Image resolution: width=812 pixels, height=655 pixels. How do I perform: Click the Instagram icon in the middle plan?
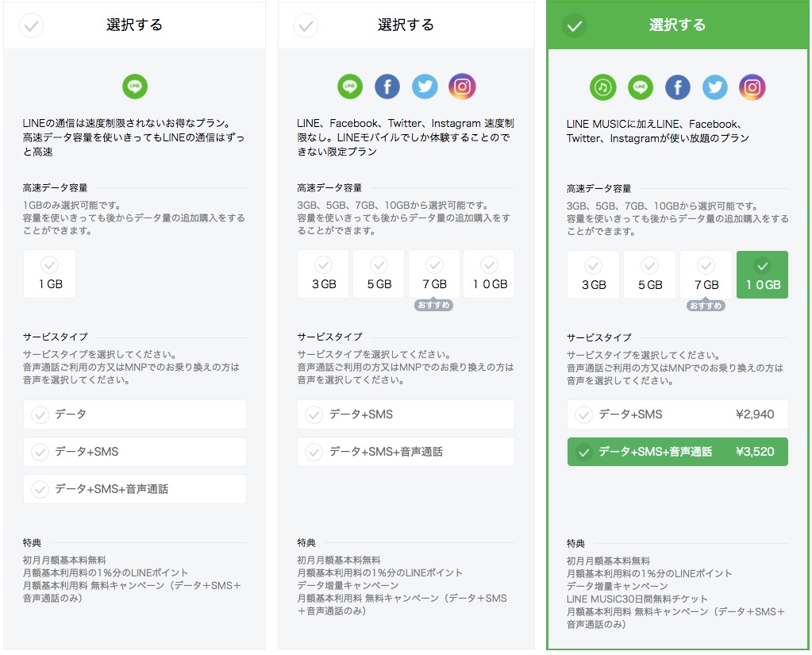point(462,87)
